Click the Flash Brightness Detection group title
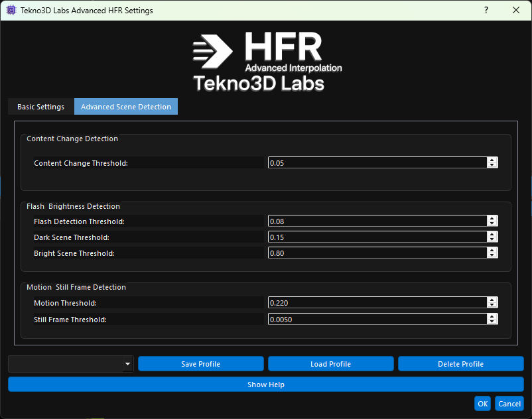The width and height of the screenshot is (532, 419). point(73,206)
